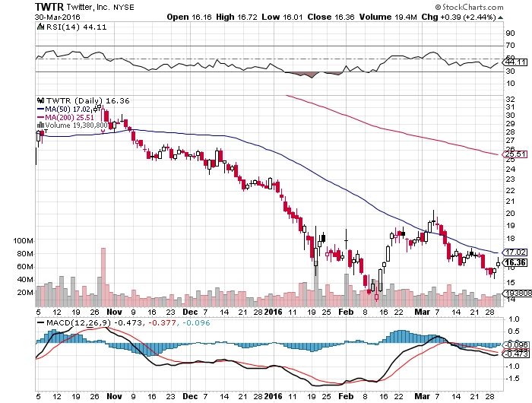Click the High 16.72 value

[x=236, y=17]
